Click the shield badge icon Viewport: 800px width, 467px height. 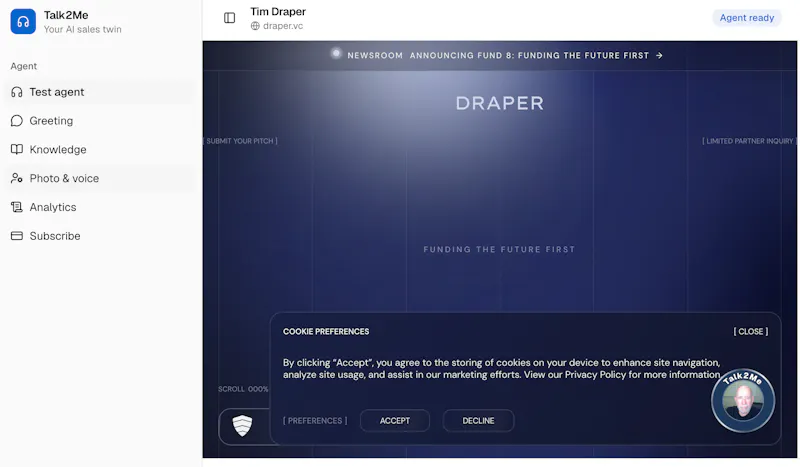pyautogui.click(x=242, y=425)
